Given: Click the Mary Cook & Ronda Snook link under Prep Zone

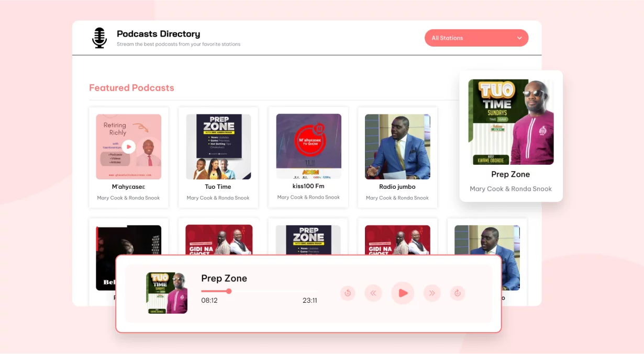Looking at the screenshot, I should coord(510,189).
